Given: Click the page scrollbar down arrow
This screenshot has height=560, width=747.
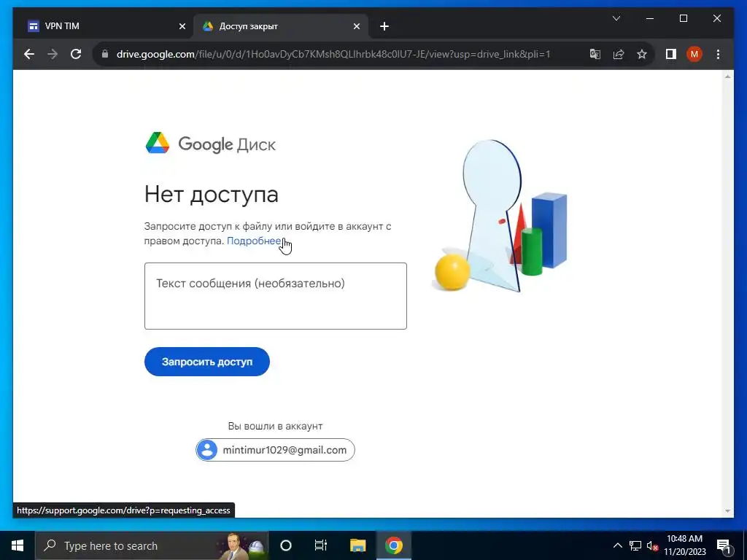Looking at the screenshot, I should click(727, 511).
